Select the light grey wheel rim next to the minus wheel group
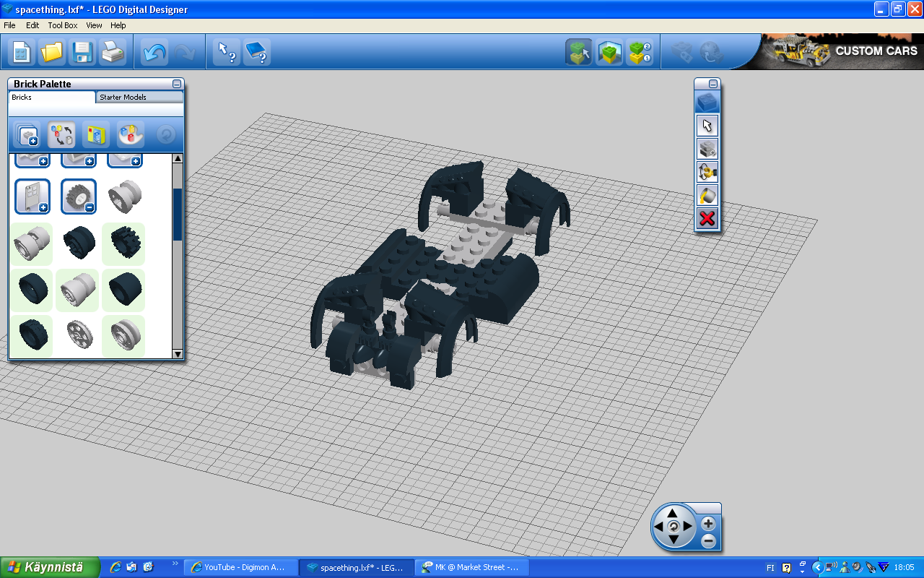Screen dimensions: 924x578 pos(124,197)
